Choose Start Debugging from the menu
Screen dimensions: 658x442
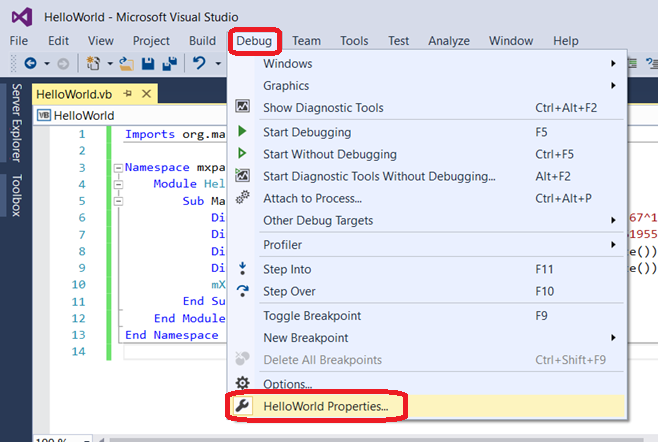coord(427,132)
